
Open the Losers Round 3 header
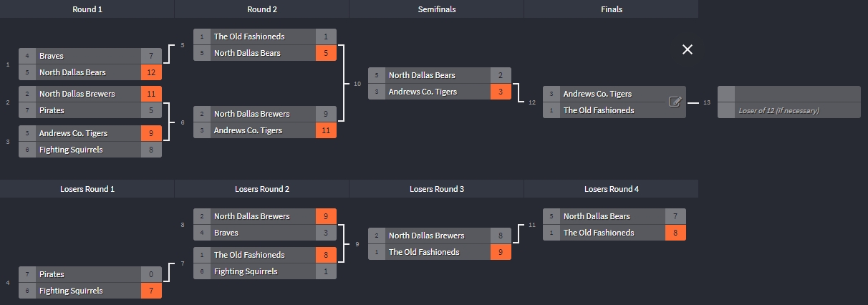pos(437,189)
